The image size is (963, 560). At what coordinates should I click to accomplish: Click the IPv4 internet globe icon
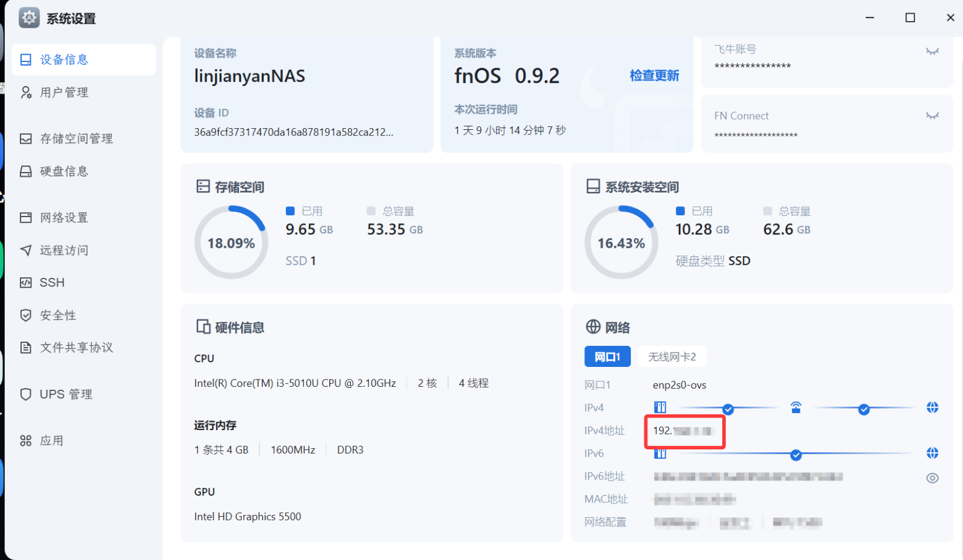pyautogui.click(x=932, y=408)
